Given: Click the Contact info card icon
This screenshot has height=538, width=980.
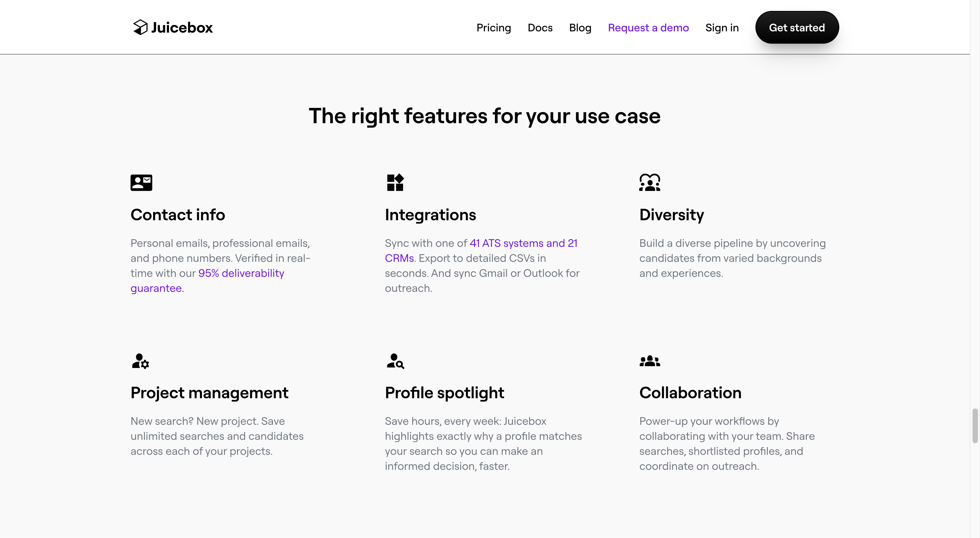Looking at the screenshot, I should click(x=141, y=183).
